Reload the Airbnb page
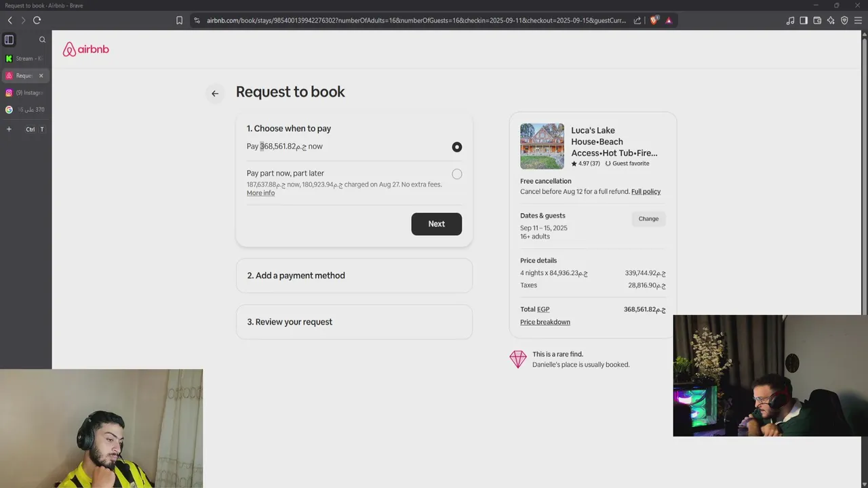Screen dimensions: 868x488 pos(37,20)
